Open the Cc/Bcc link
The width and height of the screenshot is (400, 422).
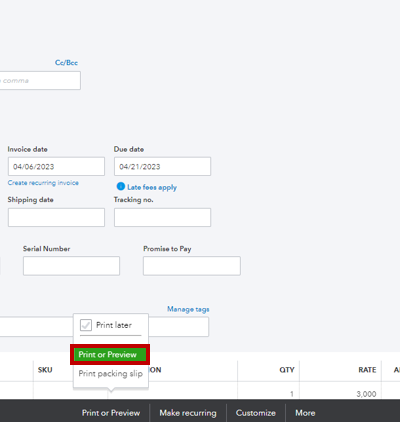(x=66, y=63)
